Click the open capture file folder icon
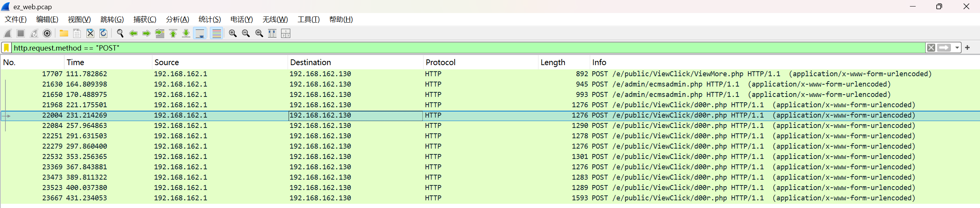Image resolution: width=980 pixels, height=208 pixels. point(64,34)
